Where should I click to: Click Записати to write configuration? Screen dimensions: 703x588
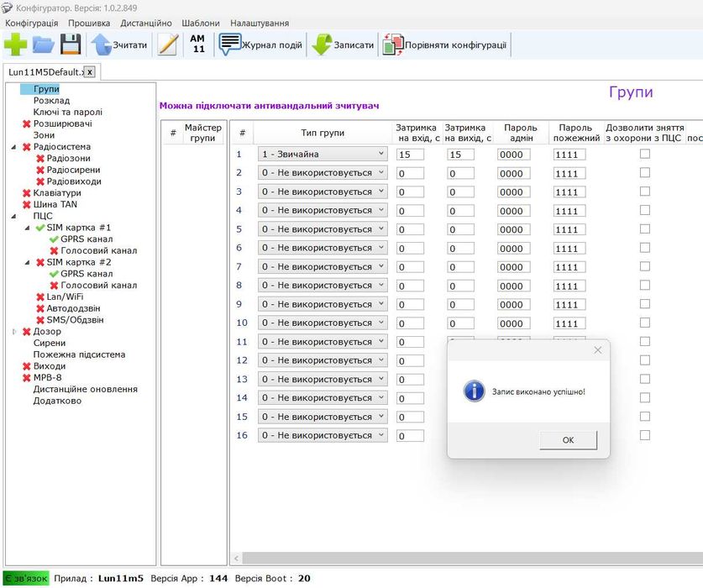pos(343,45)
